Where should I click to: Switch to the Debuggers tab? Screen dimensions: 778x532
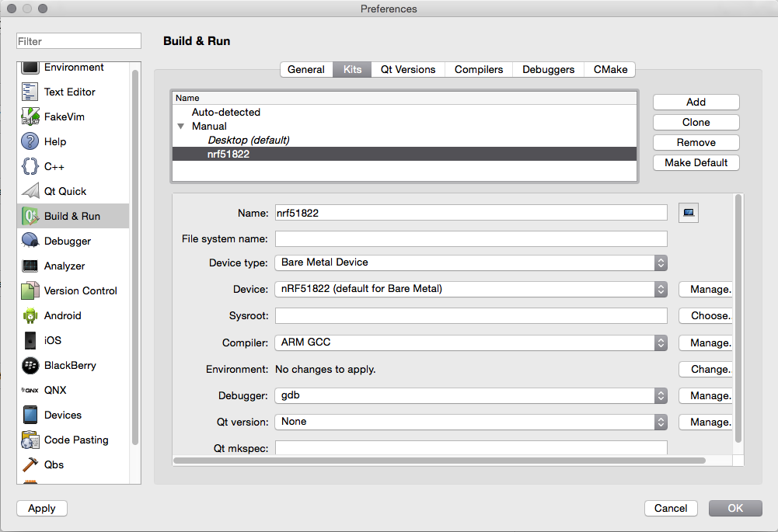click(548, 69)
